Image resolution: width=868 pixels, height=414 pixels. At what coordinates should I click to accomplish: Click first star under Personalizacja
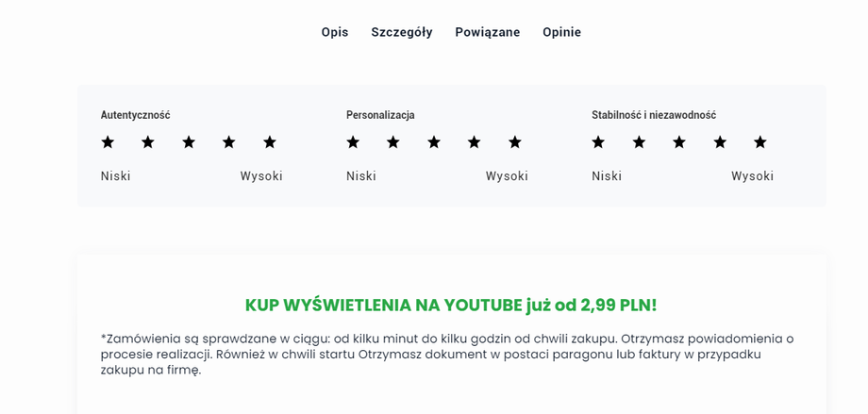pos(353,142)
